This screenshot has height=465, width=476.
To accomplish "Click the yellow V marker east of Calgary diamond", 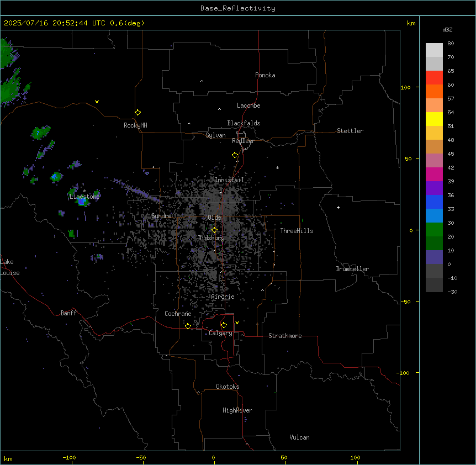I will coord(237,323).
